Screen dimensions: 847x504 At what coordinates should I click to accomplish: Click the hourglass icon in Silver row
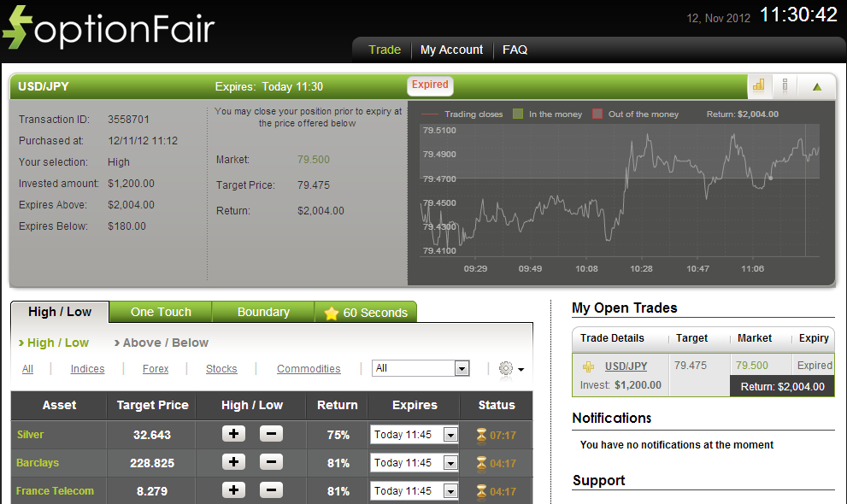coord(481,435)
